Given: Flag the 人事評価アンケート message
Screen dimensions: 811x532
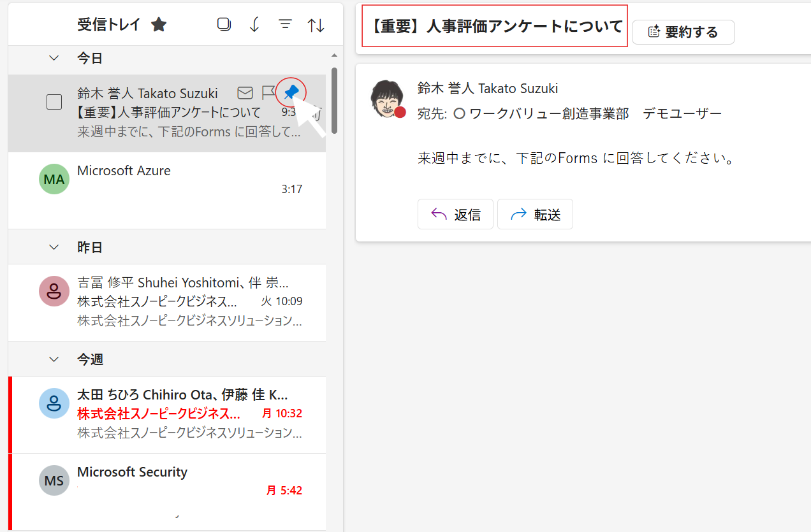Looking at the screenshot, I should click(x=268, y=94).
